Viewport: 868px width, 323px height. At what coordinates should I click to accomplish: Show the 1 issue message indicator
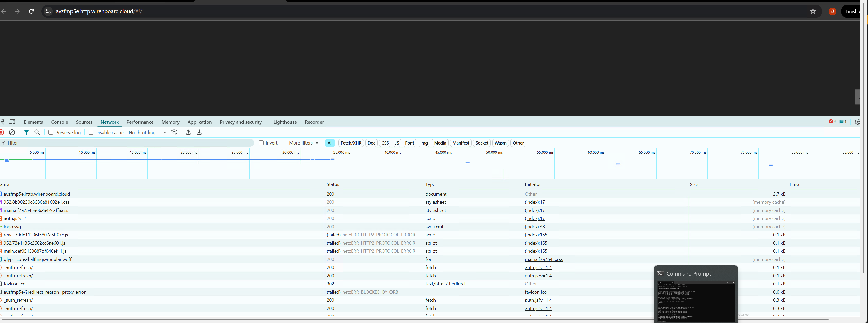click(843, 122)
